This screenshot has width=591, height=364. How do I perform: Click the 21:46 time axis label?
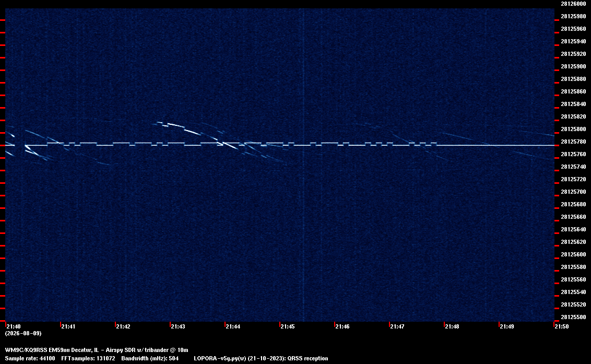click(x=342, y=326)
